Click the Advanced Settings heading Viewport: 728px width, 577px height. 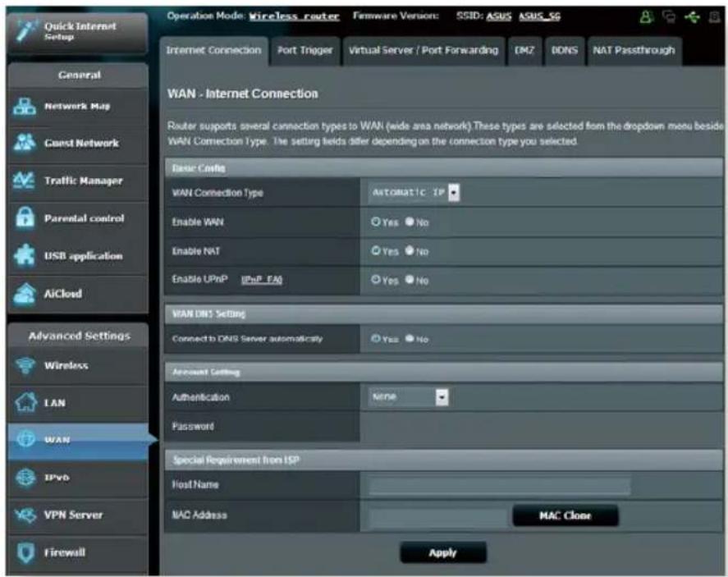80,335
